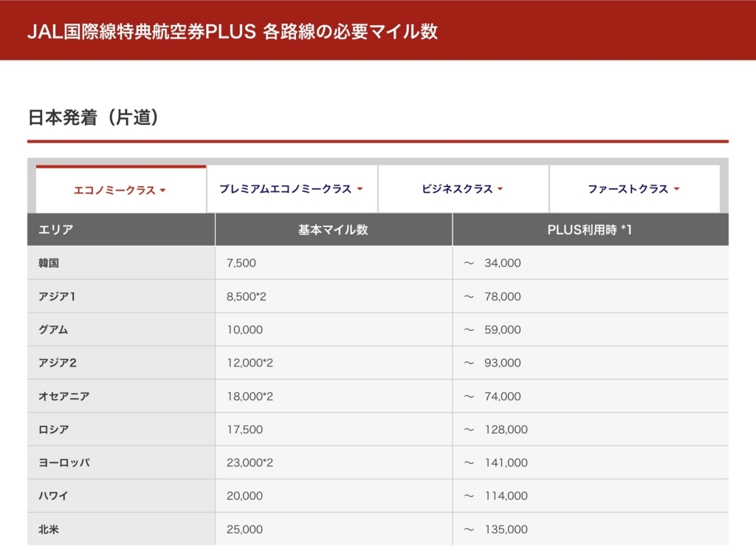Open the ビジネスクラス tab
Screen dimensions: 756x546
464,188
